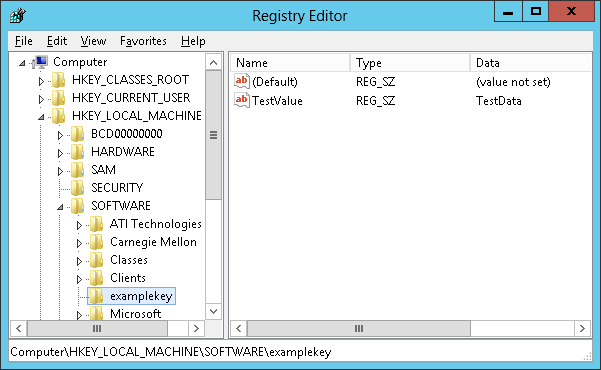Viewport: 601px width, 370px height.
Task: Click the Classes folder icon
Action: (96, 260)
